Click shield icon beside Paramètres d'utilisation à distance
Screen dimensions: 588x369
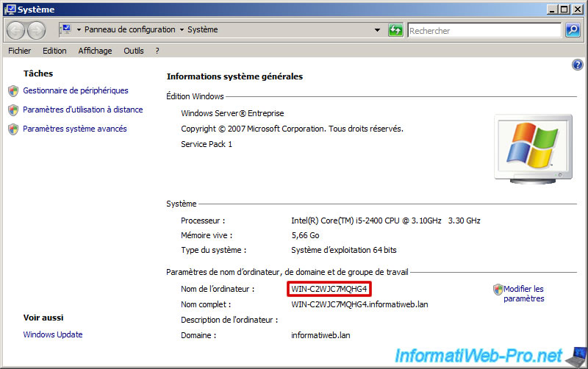(x=13, y=110)
